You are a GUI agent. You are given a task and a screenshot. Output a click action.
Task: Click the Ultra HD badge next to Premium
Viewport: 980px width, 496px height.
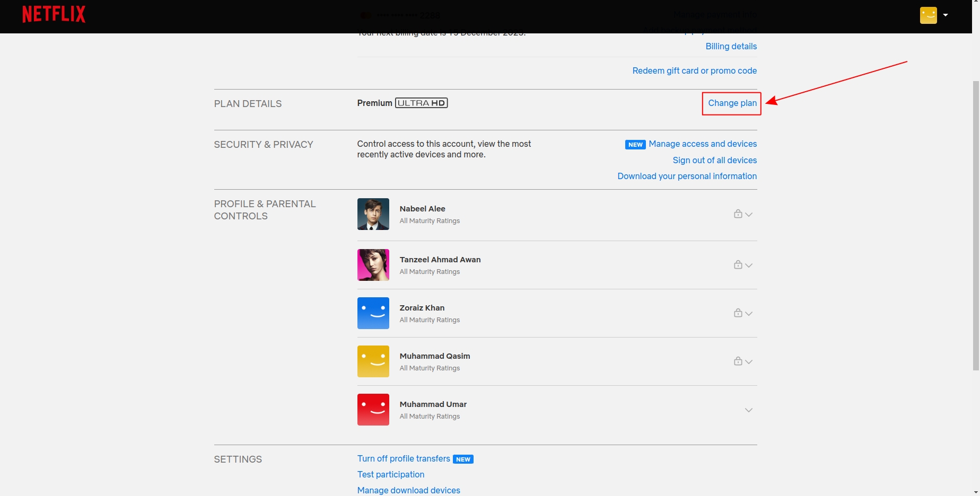point(421,103)
